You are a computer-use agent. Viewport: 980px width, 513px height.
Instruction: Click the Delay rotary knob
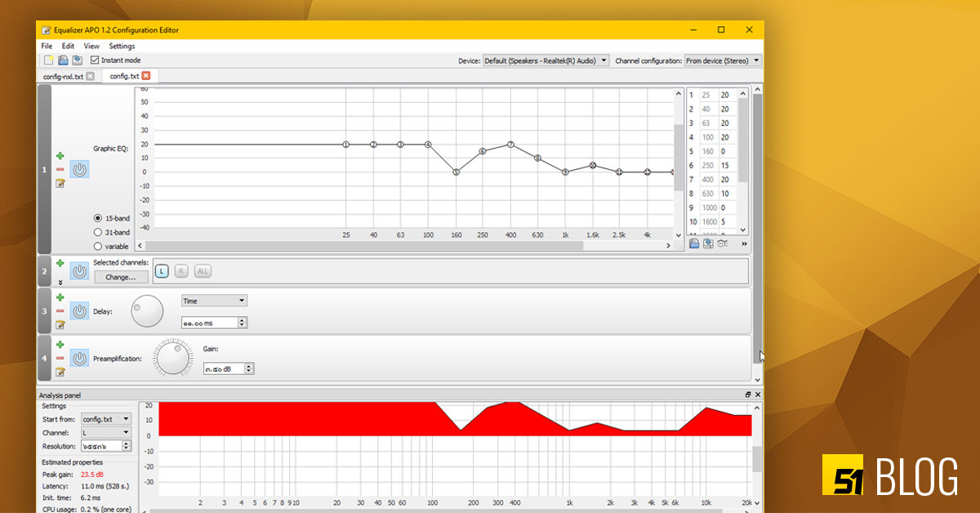point(147,311)
